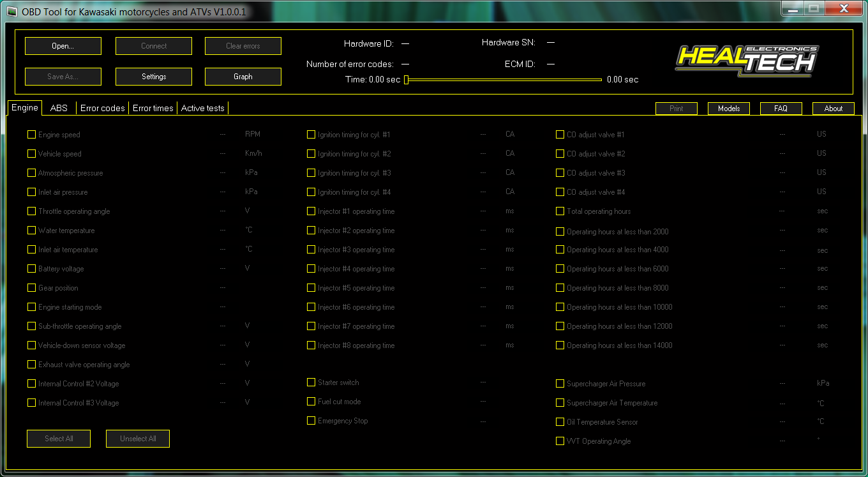Open the Models list
Viewport: 868px width, 477px height.
pos(729,109)
